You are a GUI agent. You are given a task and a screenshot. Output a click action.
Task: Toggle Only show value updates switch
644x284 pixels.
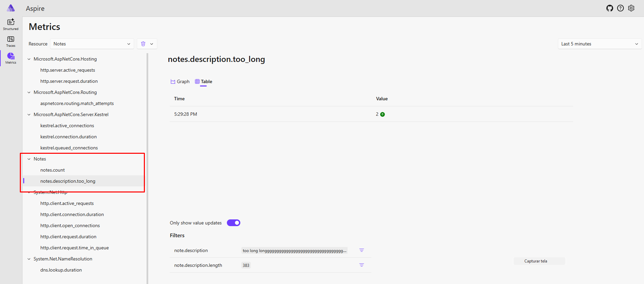233,223
